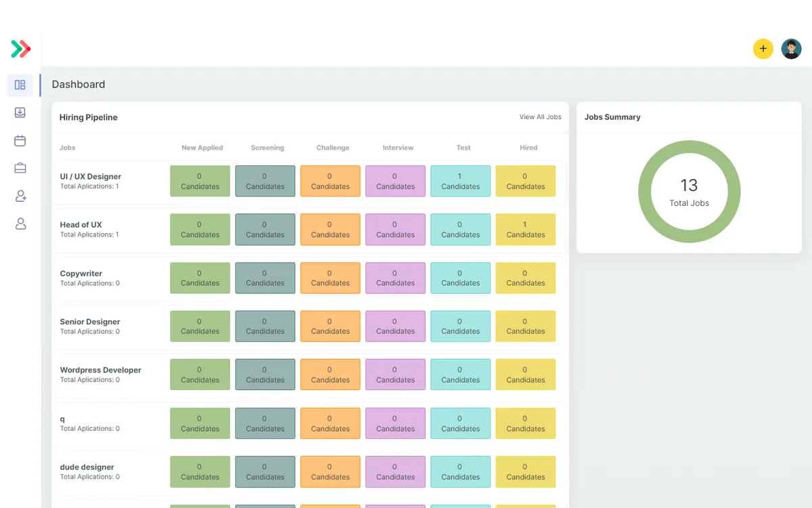Open the jobs briefcase sidebar icon
This screenshot has width=812, height=508.
20,168
